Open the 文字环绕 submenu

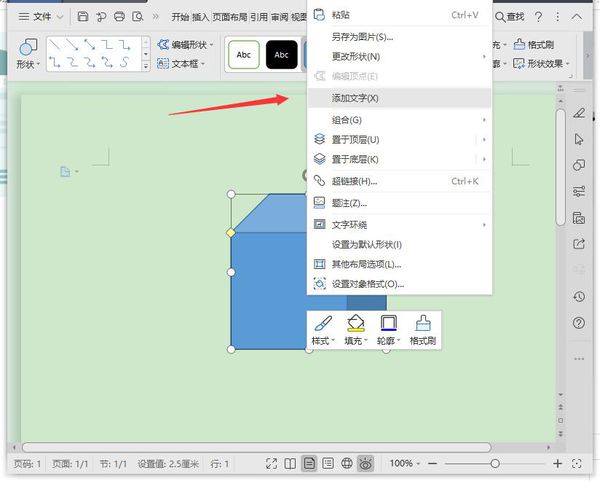click(399, 225)
